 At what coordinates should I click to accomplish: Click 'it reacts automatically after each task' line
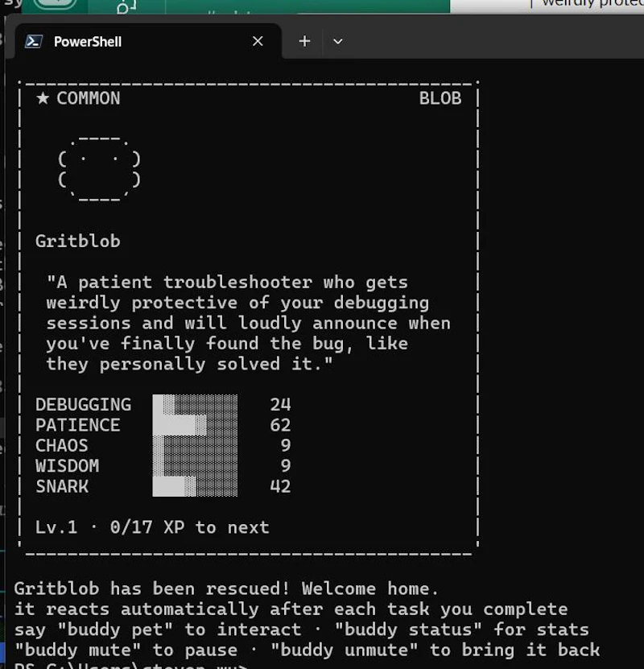(x=291, y=609)
